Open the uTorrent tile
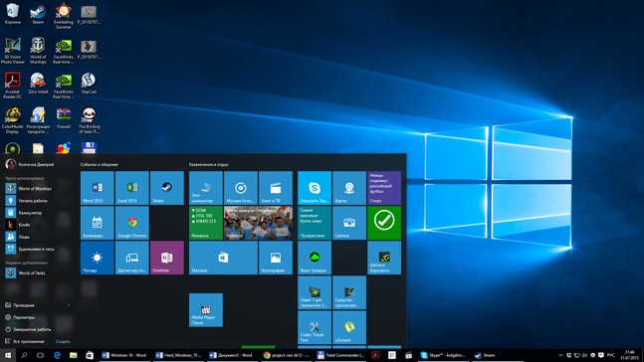 pyautogui.click(x=349, y=327)
